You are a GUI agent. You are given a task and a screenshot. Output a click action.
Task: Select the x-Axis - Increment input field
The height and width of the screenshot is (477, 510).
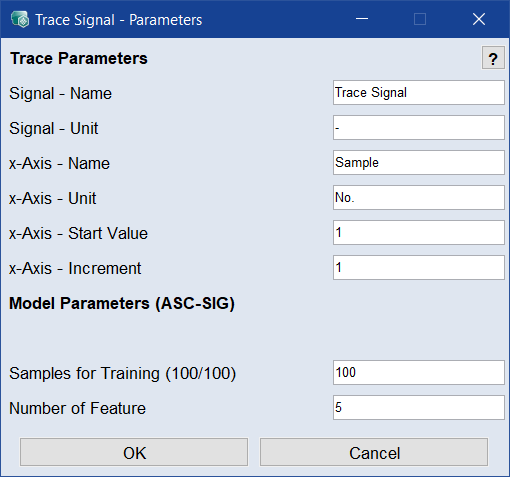point(419,267)
